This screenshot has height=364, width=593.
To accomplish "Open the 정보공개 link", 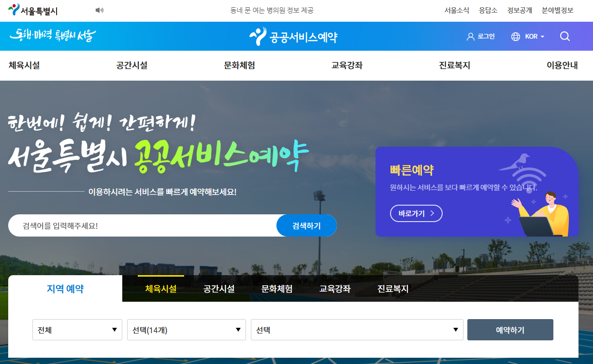I will (520, 10).
